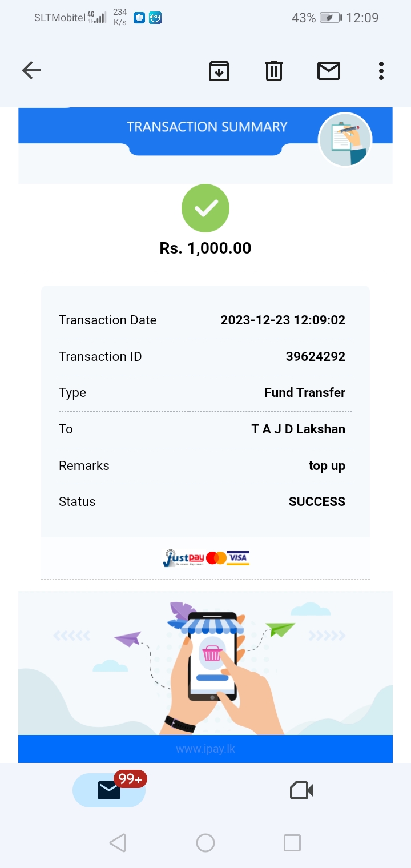Open recent apps square button

(x=292, y=843)
